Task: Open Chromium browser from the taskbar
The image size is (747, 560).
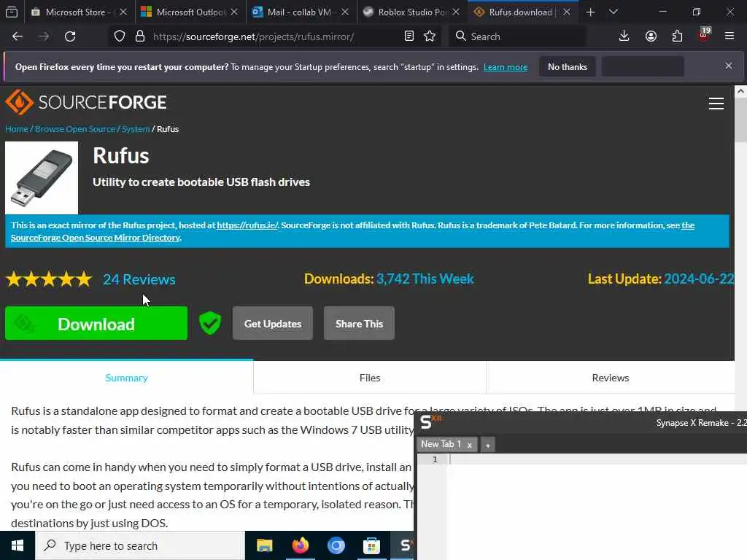Action: (336, 545)
